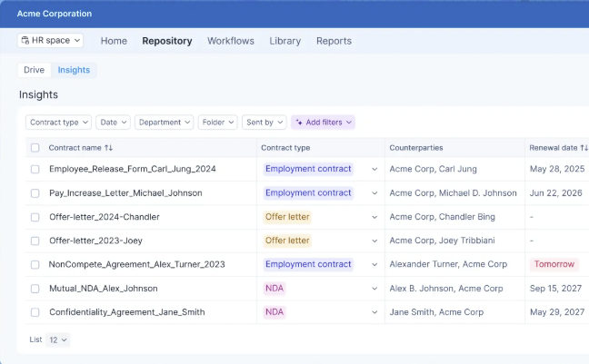Switch to the Drive sub-tab
The image size is (589, 364).
35,70
